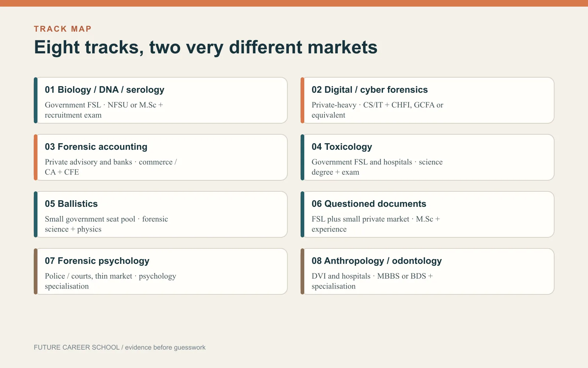The height and width of the screenshot is (368, 588).
Task: Select the 'Private advisory and banks · commerce / CA + CFE' text
Action: (111, 167)
